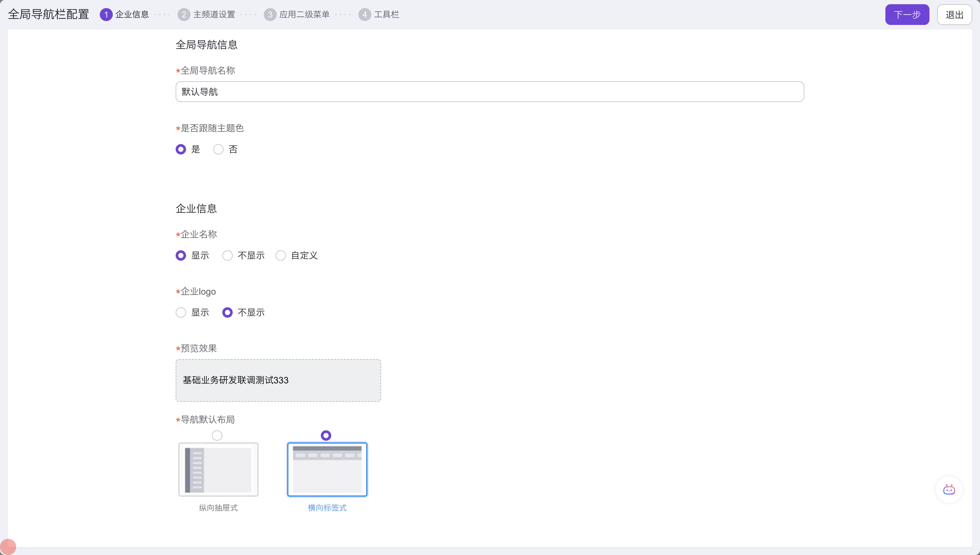This screenshot has width=980, height=555.
Task: Go to 工具栏 step
Action: pos(386,15)
